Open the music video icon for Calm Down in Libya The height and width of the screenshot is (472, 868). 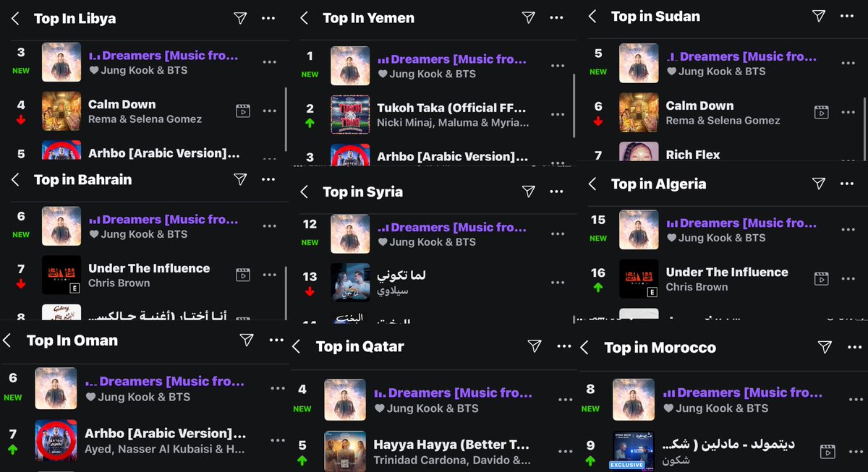tap(243, 111)
